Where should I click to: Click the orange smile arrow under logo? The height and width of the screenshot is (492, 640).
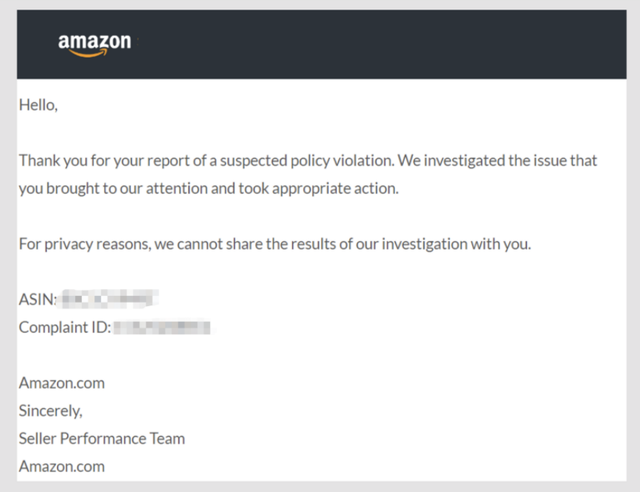pyautogui.click(x=88, y=53)
